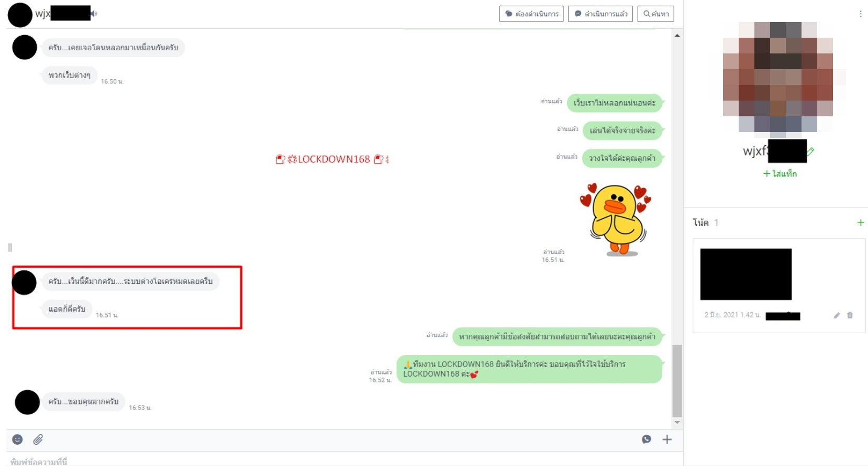The width and height of the screenshot is (868, 472).
Task: Open the three-dot more options menu
Action: pos(860,14)
